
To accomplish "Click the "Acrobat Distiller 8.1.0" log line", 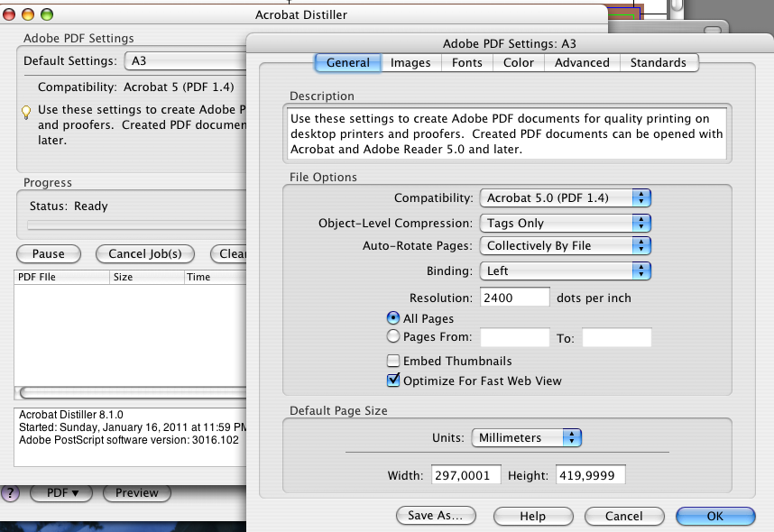I will [x=71, y=415].
